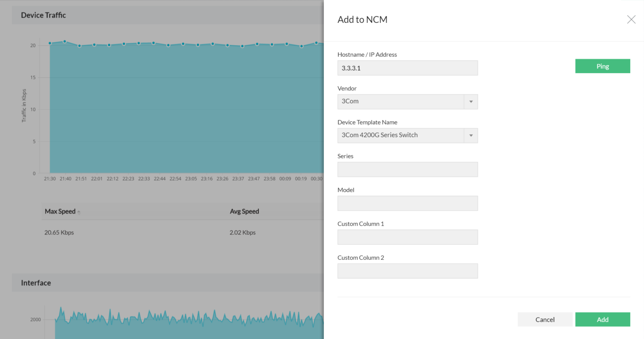The width and height of the screenshot is (644, 339).
Task: Click the Custom Column 1 field
Action: coord(408,237)
